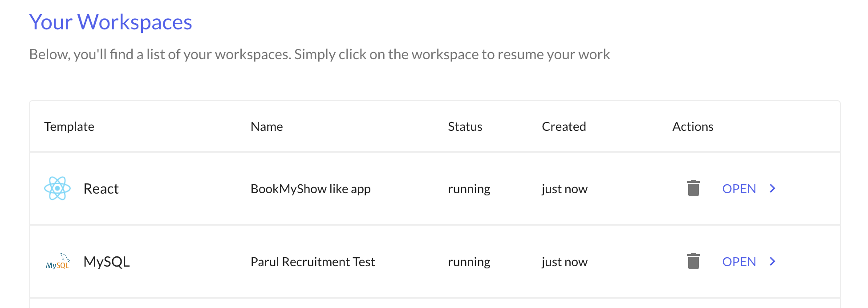
Task: Click the MySQL template label
Action: point(106,262)
